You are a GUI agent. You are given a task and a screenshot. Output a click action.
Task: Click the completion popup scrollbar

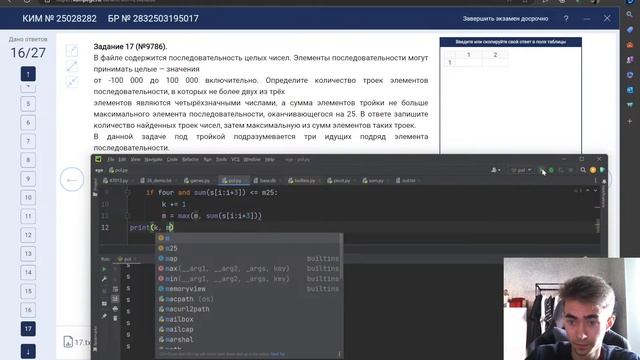pos(341,257)
